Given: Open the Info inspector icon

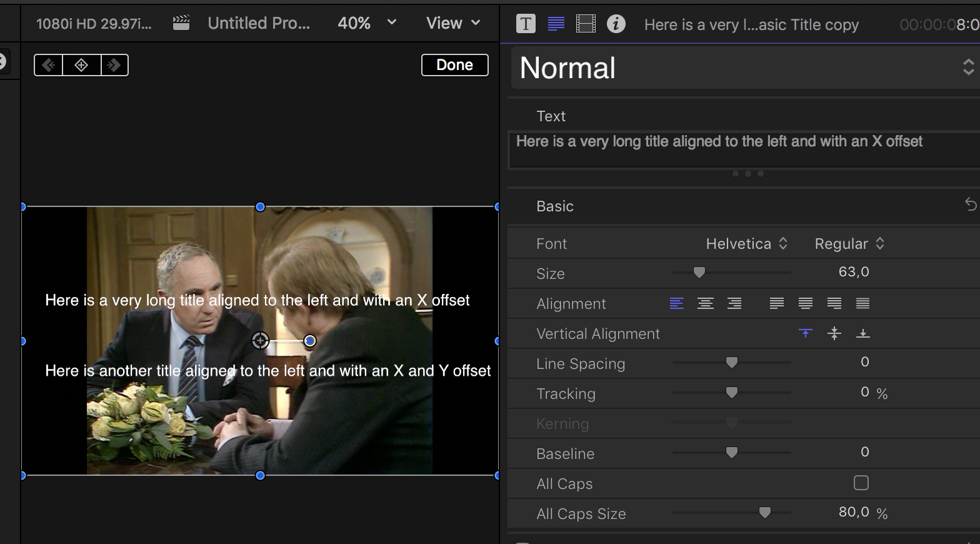Looking at the screenshot, I should pos(616,24).
